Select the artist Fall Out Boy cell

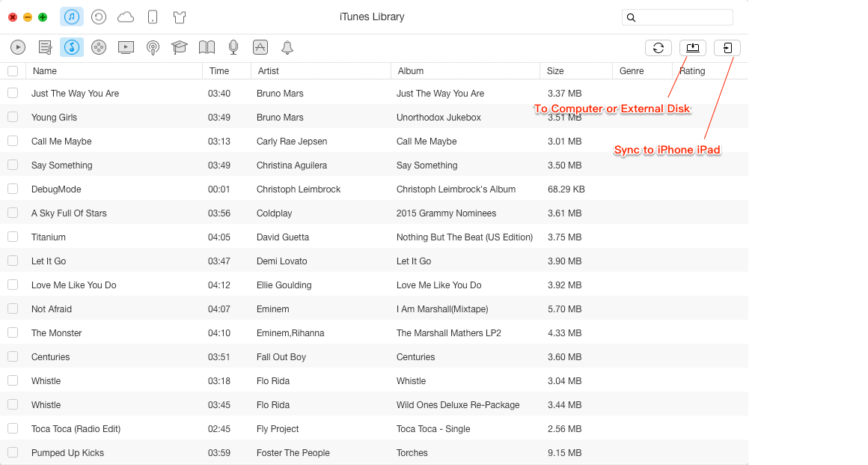coord(281,357)
